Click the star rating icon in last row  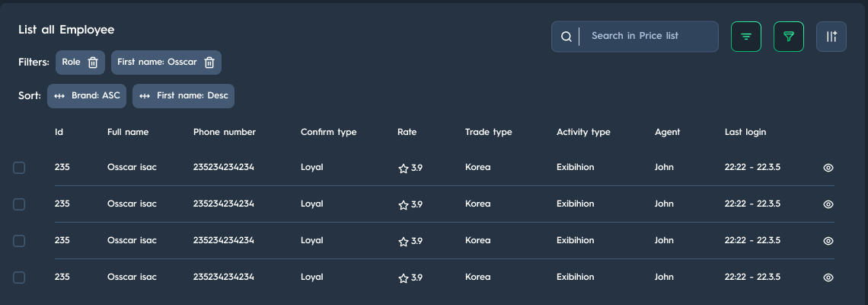(x=404, y=278)
